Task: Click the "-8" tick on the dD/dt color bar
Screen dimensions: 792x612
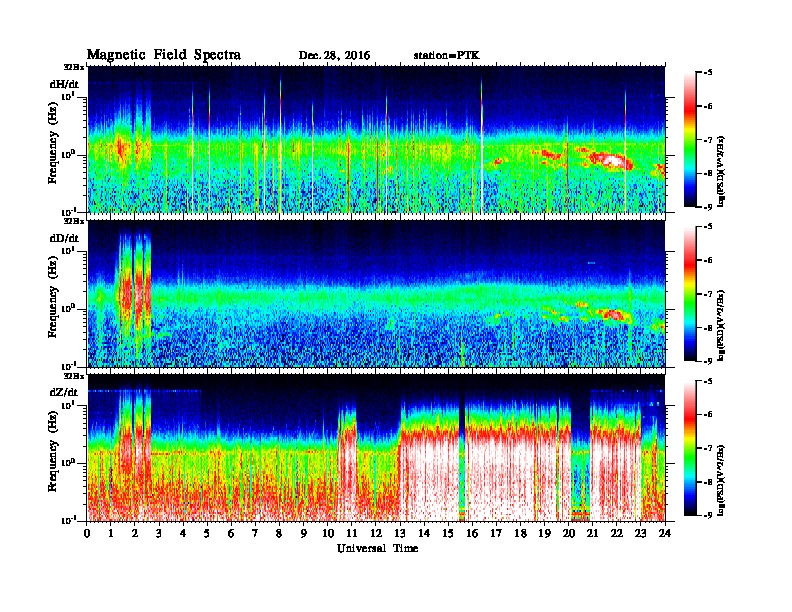Action: [x=709, y=327]
